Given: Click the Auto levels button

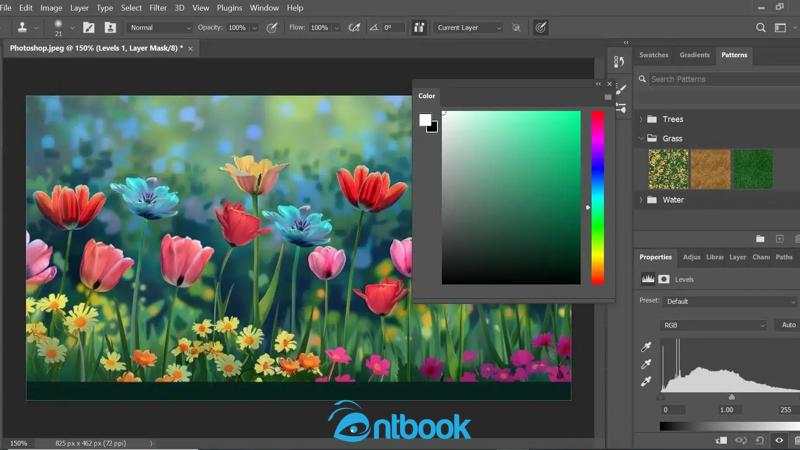Looking at the screenshot, I should tap(788, 325).
